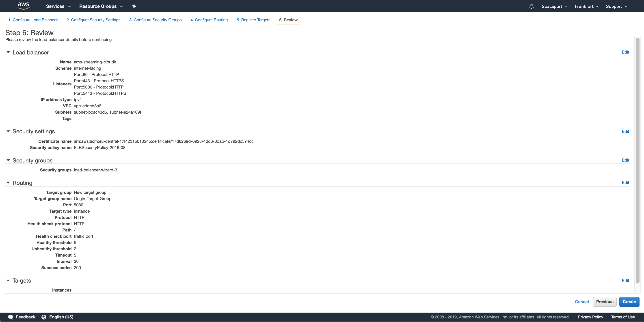The image size is (644, 322).
Task: Click the Create button
Action: point(629,302)
